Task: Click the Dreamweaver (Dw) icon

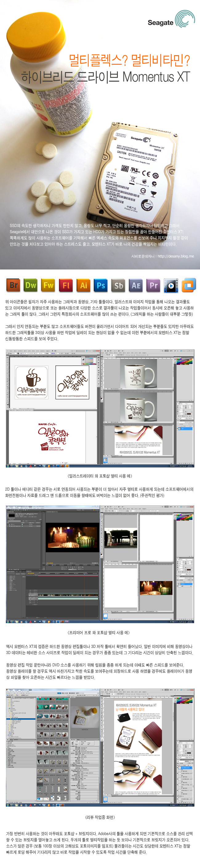Action: [x=30, y=286]
